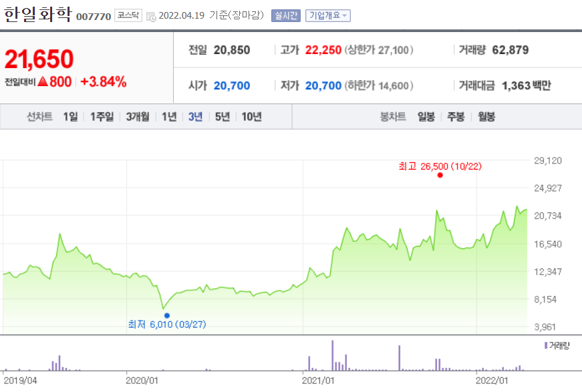Image resolution: width=582 pixels, height=392 pixels.
Task: Select the 3년 line chart period
Action: [195, 117]
